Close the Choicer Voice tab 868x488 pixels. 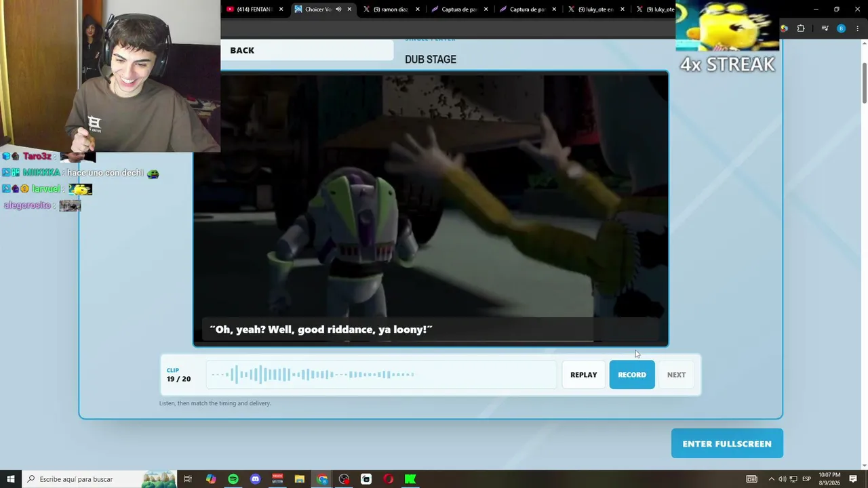tap(349, 9)
